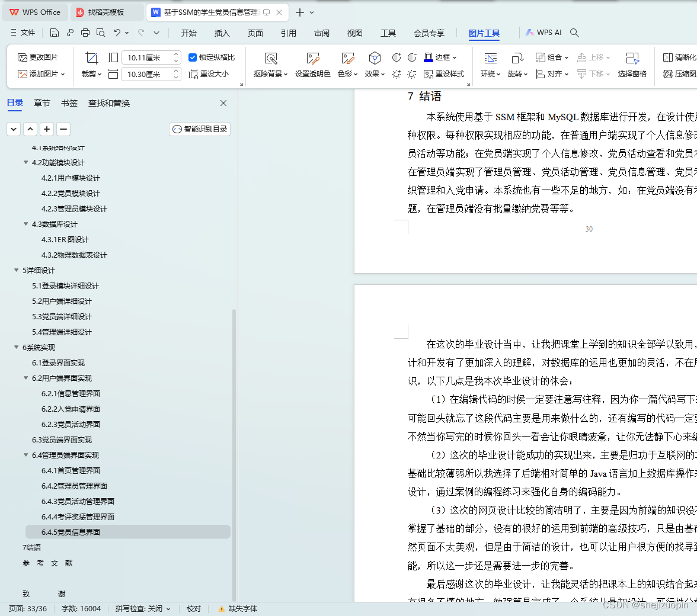The width and height of the screenshot is (697, 616).
Task: Click the minus button in outline panel
Action: coord(63,129)
